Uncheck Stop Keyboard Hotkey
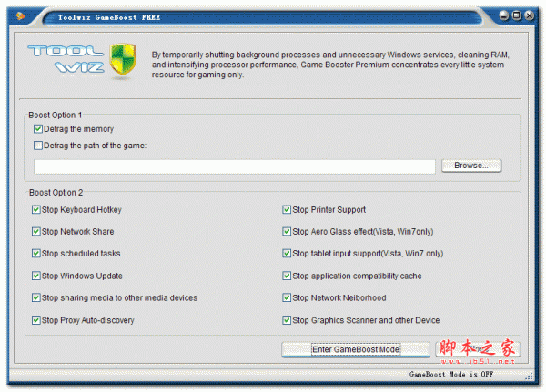Image resolution: width=546 pixels, height=392 pixels. click(x=35, y=209)
